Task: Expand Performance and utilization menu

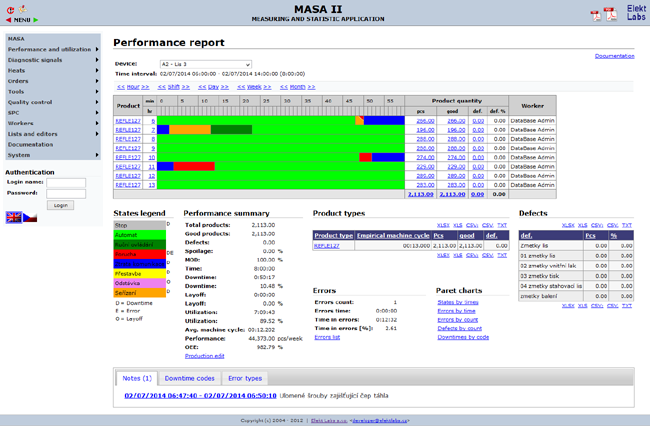Action: pyautogui.click(x=50, y=49)
